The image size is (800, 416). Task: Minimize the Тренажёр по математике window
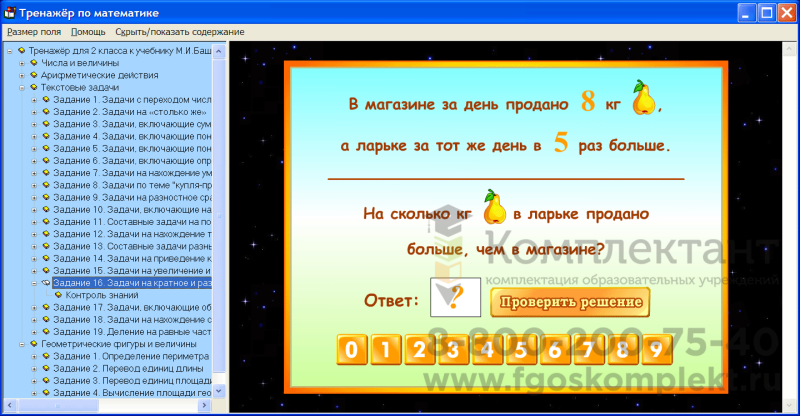pos(747,13)
